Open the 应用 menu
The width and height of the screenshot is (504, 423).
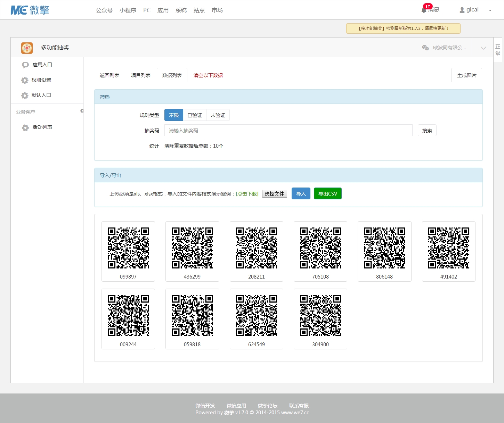[163, 10]
